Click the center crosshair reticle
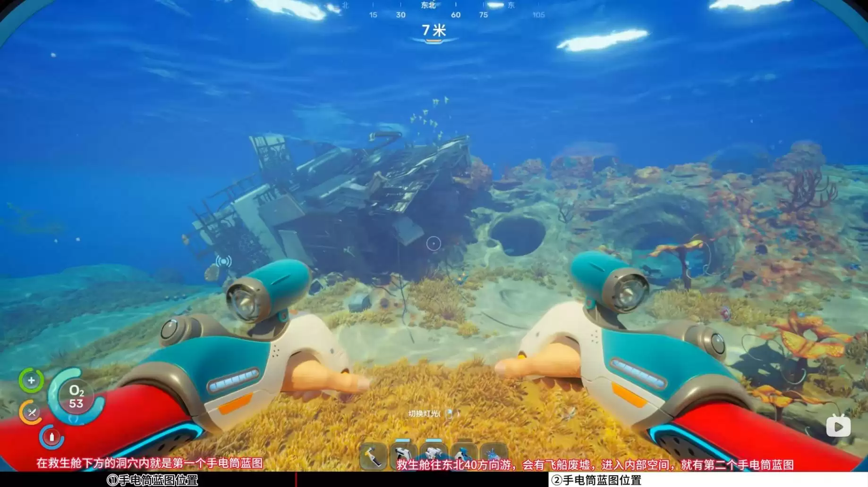868x487 pixels. click(x=434, y=243)
